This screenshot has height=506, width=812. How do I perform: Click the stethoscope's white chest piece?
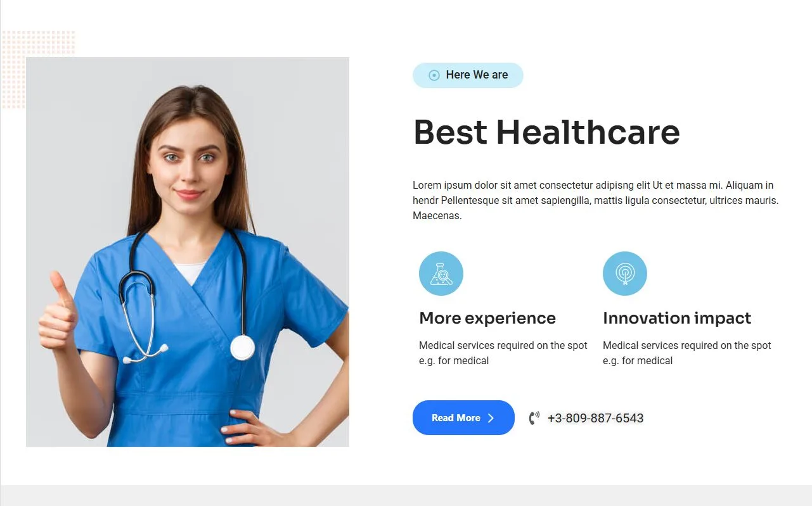pos(242,348)
